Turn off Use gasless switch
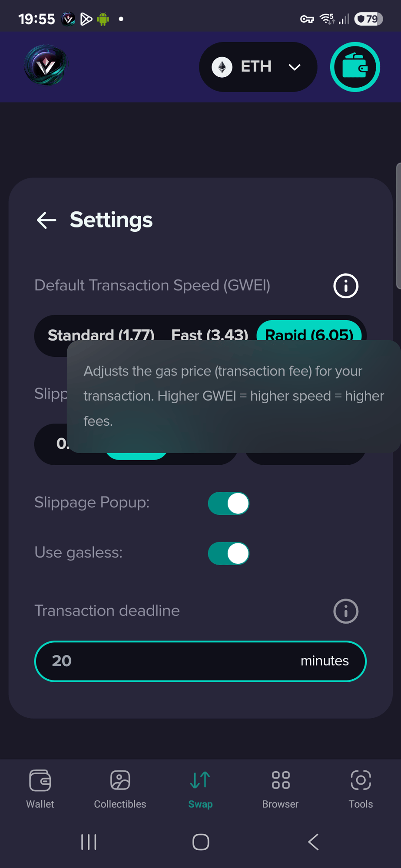Screen dimensions: 401x868 coord(229,553)
